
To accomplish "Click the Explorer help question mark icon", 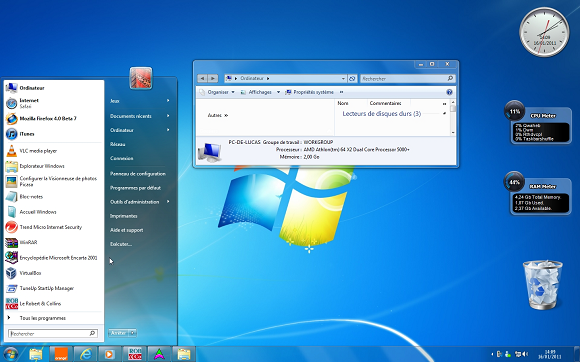I will tap(449, 92).
